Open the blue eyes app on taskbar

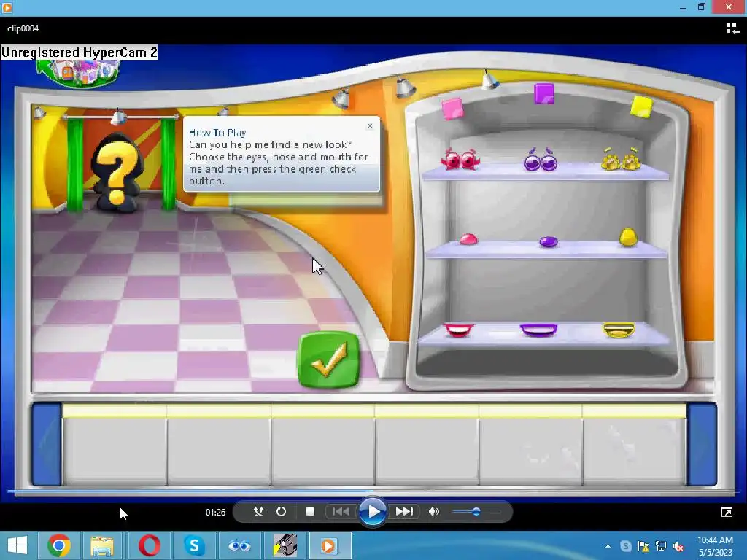coord(239,545)
